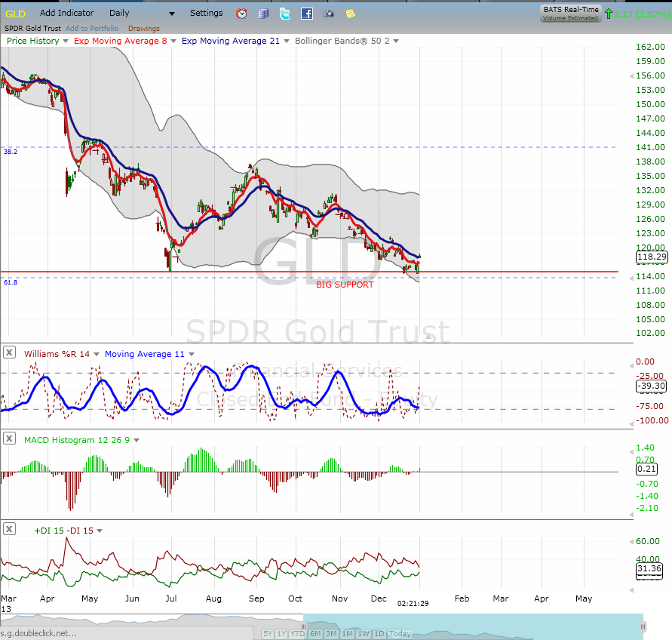Click the camera snapshot icon

(329, 14)
